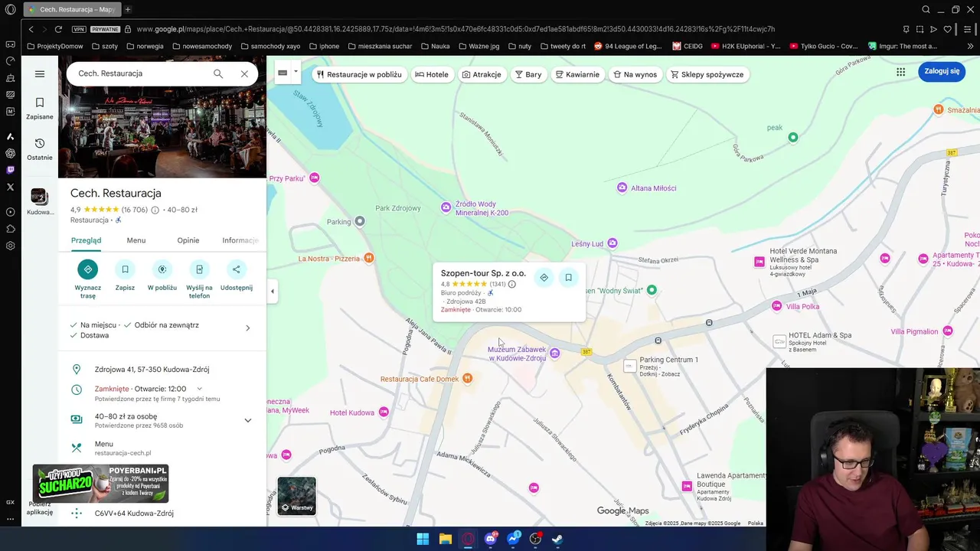980x551 pixels.
Task: Switch to the Przegląd tab
Action: pos(86,240)
